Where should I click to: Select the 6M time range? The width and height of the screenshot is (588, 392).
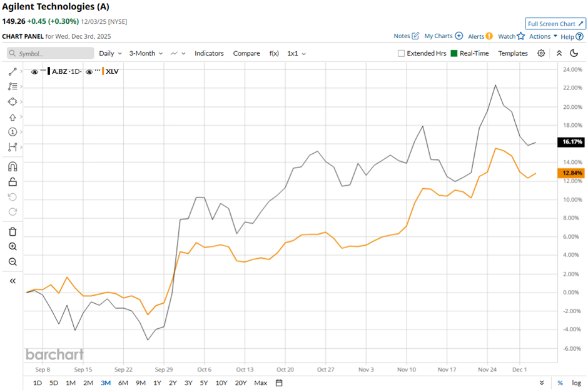[123, 383]
